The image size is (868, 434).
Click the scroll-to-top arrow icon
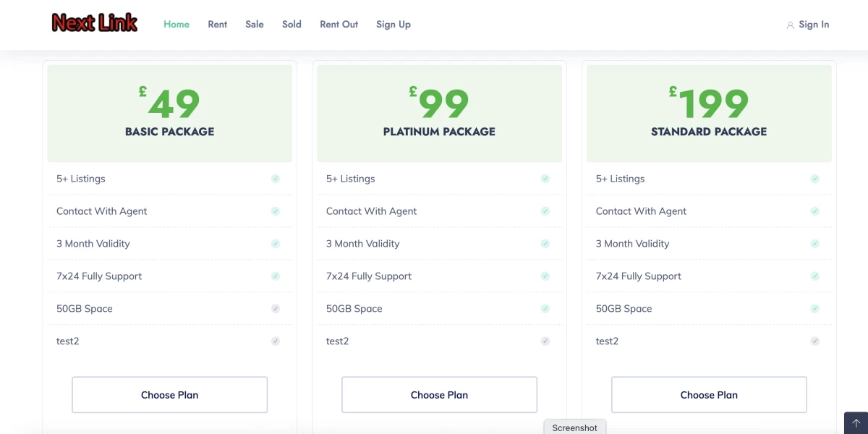tap(856, 423)
